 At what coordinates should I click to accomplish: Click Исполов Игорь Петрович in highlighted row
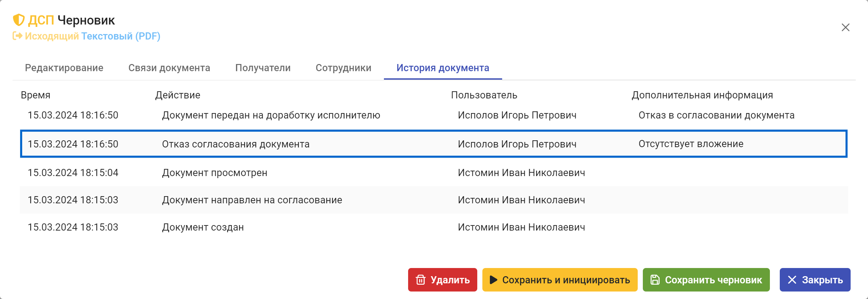(x=517, y=144)
